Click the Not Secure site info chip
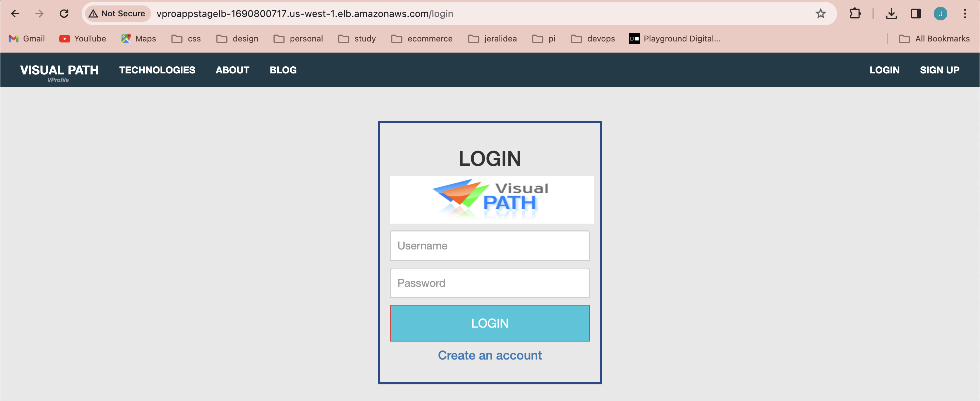Viewport: 980px width, 401px height. pyautogui.click(x=117, y=14)
